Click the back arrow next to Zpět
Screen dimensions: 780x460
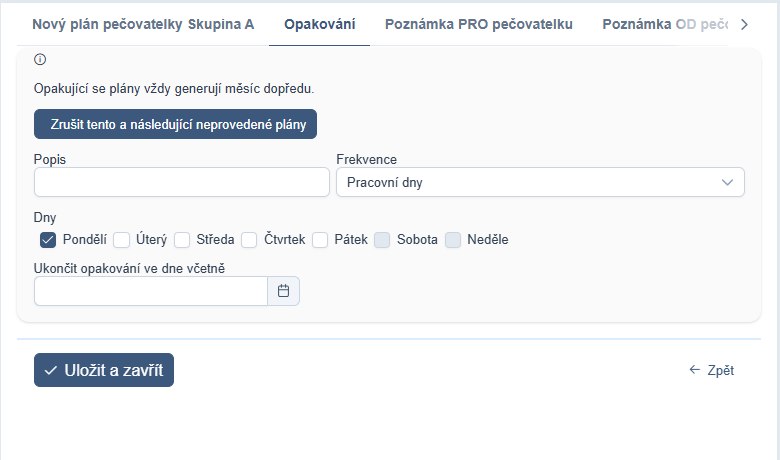[x=694, y=369]
